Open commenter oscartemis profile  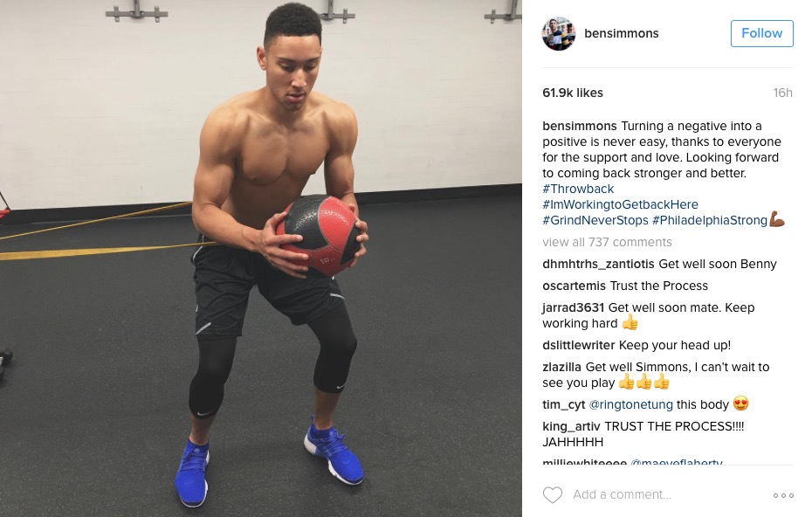574,286
